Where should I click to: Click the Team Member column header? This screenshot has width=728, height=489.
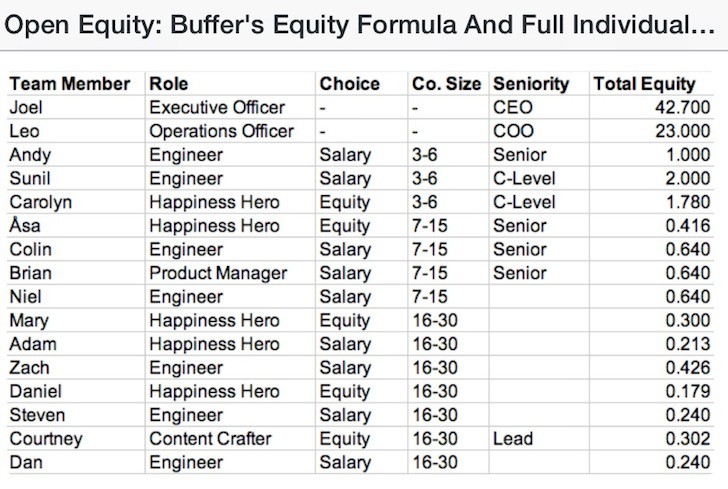pyautogui.click(x=69, y=84)
